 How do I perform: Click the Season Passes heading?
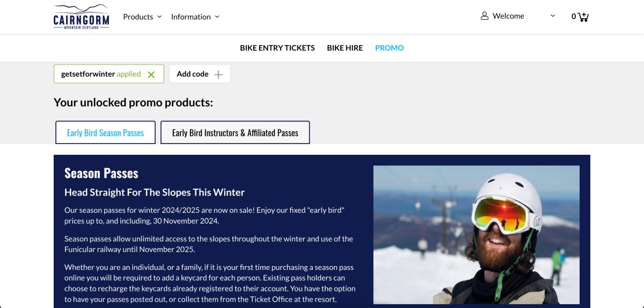pos(101,173)
